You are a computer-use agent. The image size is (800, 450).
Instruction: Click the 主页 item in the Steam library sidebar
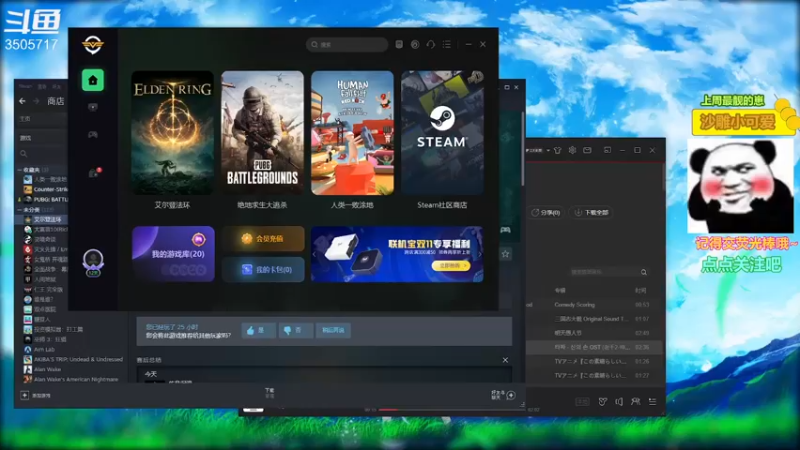tap(43, 118)
